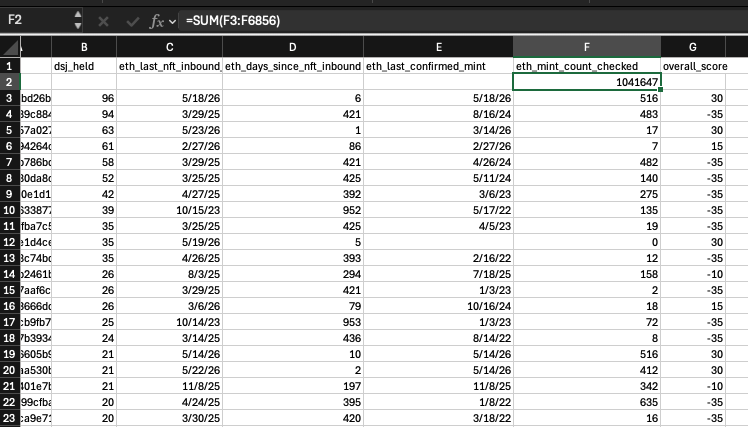The image size is (748, 427).
Task: Click dsj_held value 96
Action: tap(84, 98)
